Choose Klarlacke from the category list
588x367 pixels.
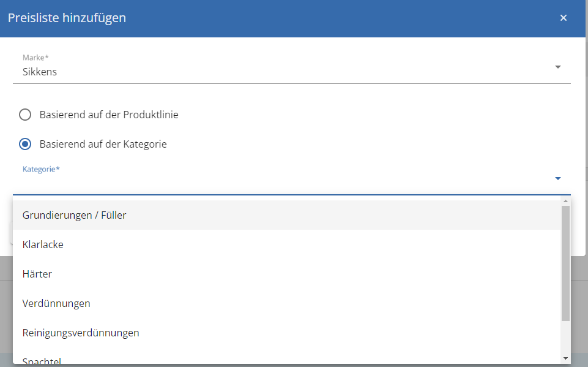click(x=286, y=244)
